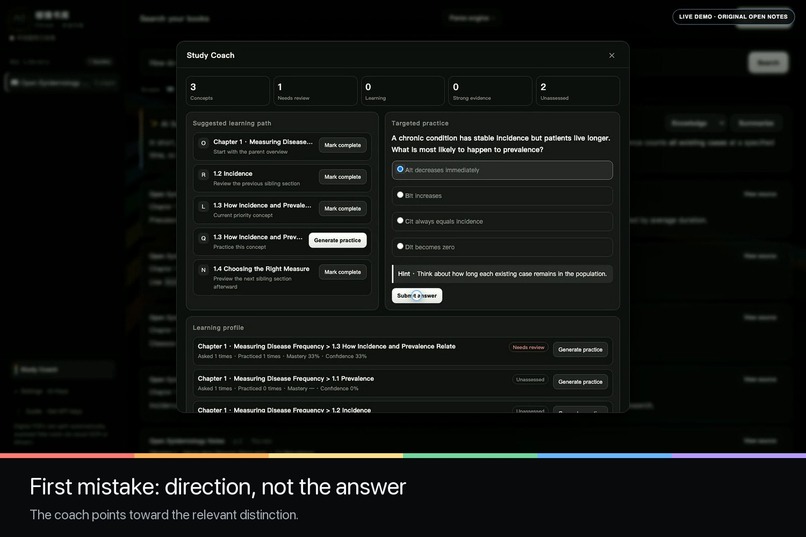Click the L icon for current priority concept
The image size is (806, 537).
click(x=203, y=207)
